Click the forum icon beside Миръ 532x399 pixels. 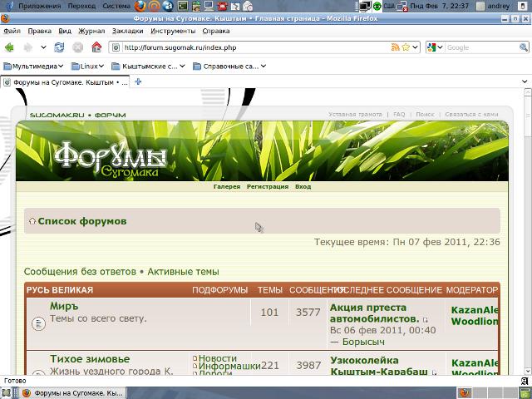pos(37,323)
